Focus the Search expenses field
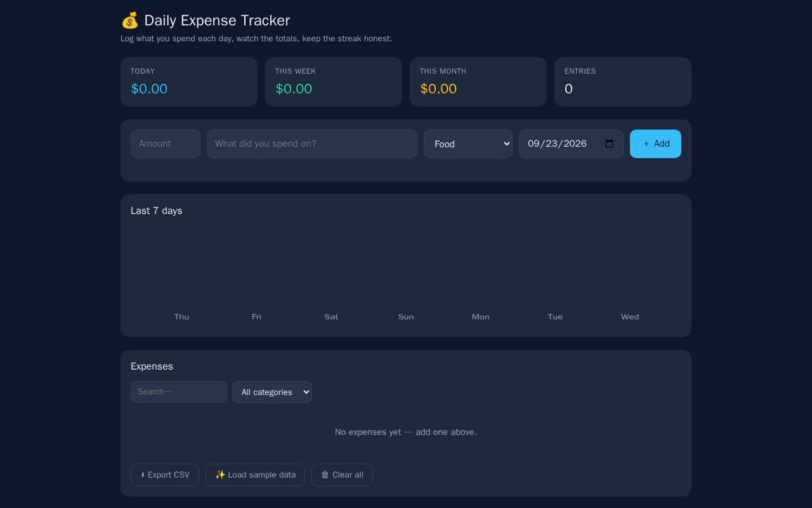The height and width of the screenshot is (508, 812). pyautogui.click(x=179, y=392)
